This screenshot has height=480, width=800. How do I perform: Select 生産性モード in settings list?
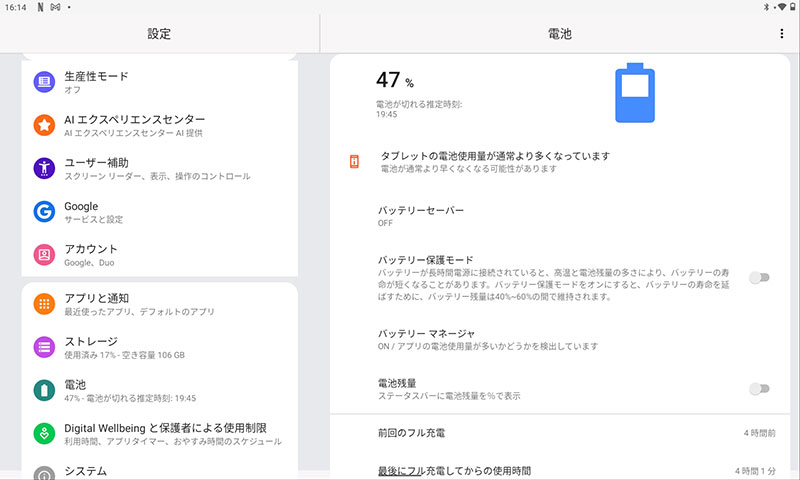[160, 82]
